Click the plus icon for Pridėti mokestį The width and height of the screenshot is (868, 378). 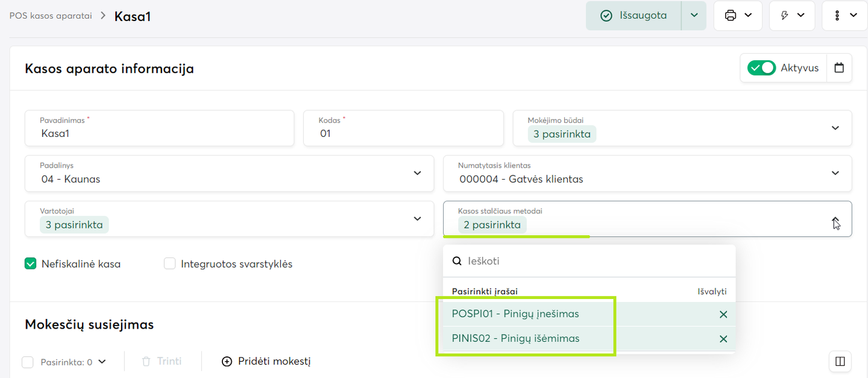pyautogui.click(x=227, y=362)
